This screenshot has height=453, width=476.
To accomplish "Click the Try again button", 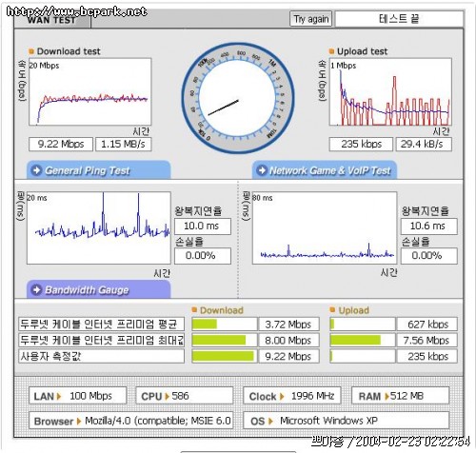I will coord(310,19).
